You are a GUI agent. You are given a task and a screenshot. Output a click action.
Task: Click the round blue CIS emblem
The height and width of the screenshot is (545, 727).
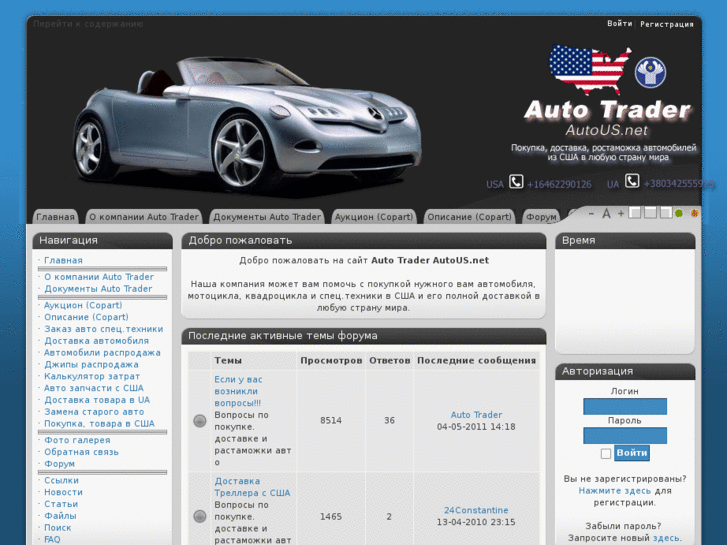pos(650,72)
